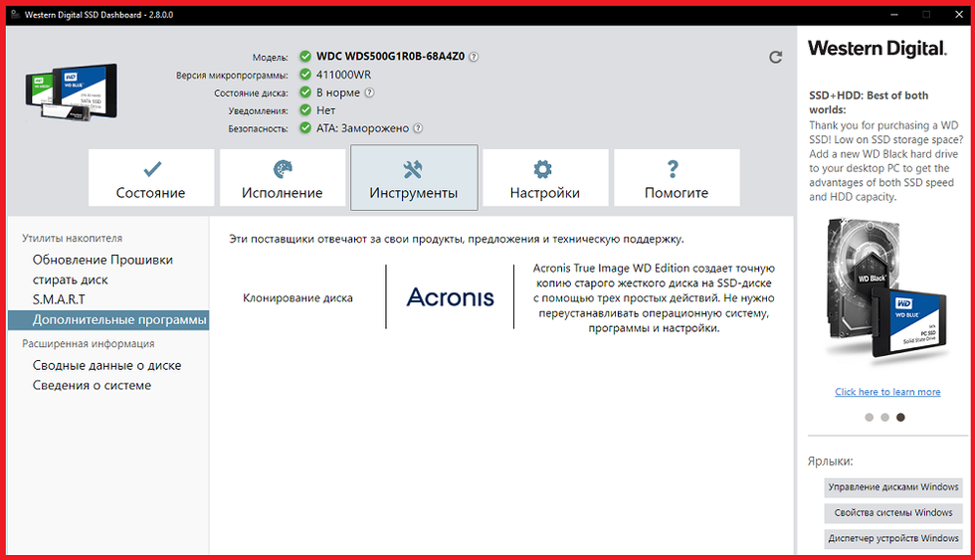Open the Настройки tab

point(544,179)
